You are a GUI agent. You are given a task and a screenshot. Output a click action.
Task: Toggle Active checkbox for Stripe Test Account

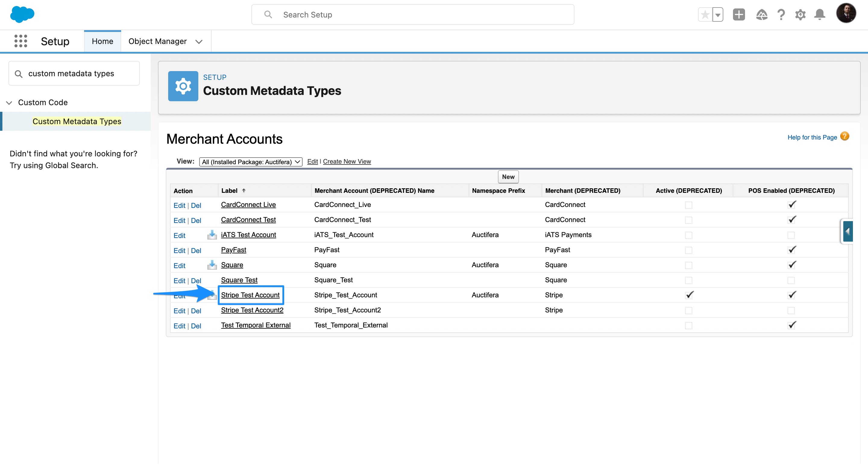(x=689, y=295)
